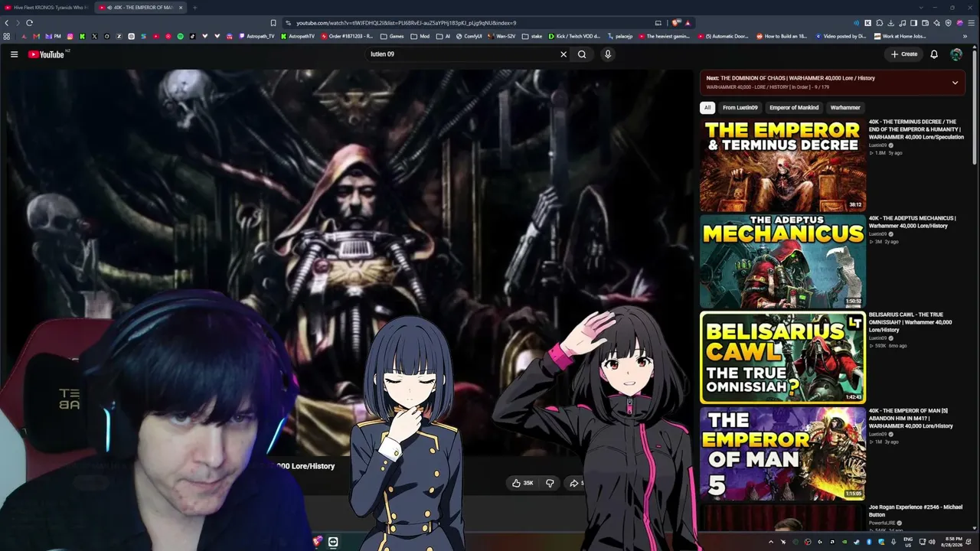Open '40K - THE TERMINUS DECREE' video title

coord(916,129)
